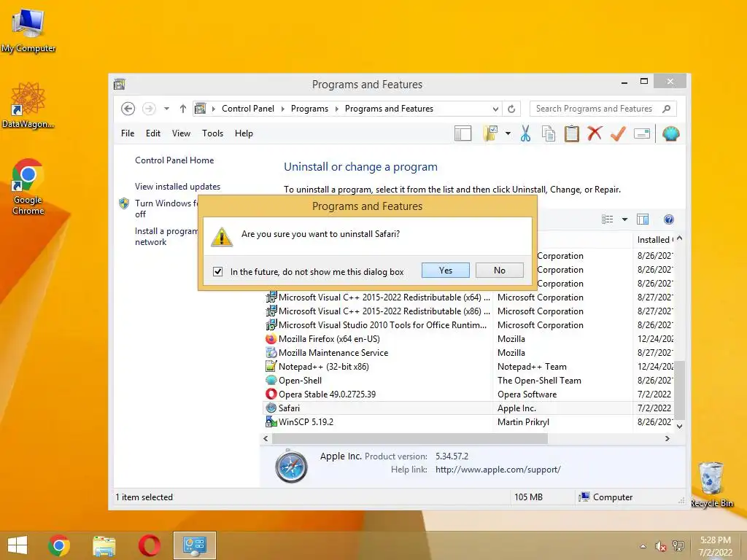Click the Open-Shell settings shell icon

(x=670, y=134)
